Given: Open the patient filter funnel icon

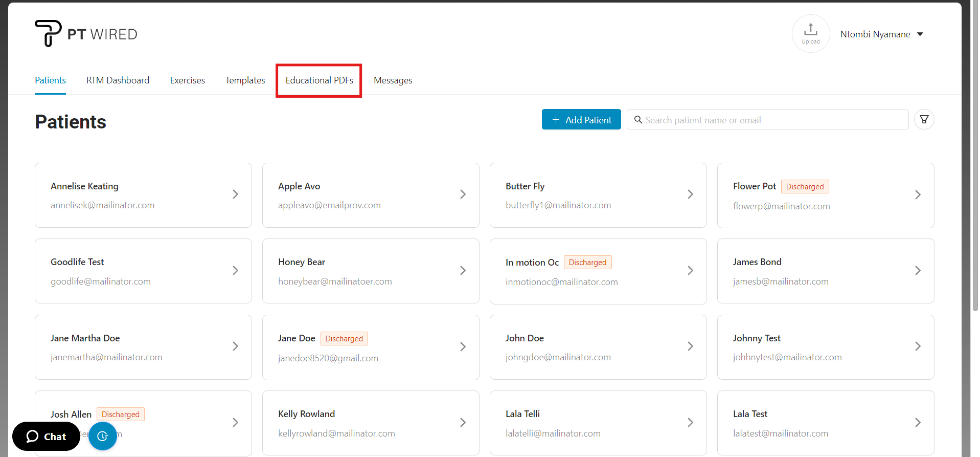Looking at the screenshot, I should (924, 120).
